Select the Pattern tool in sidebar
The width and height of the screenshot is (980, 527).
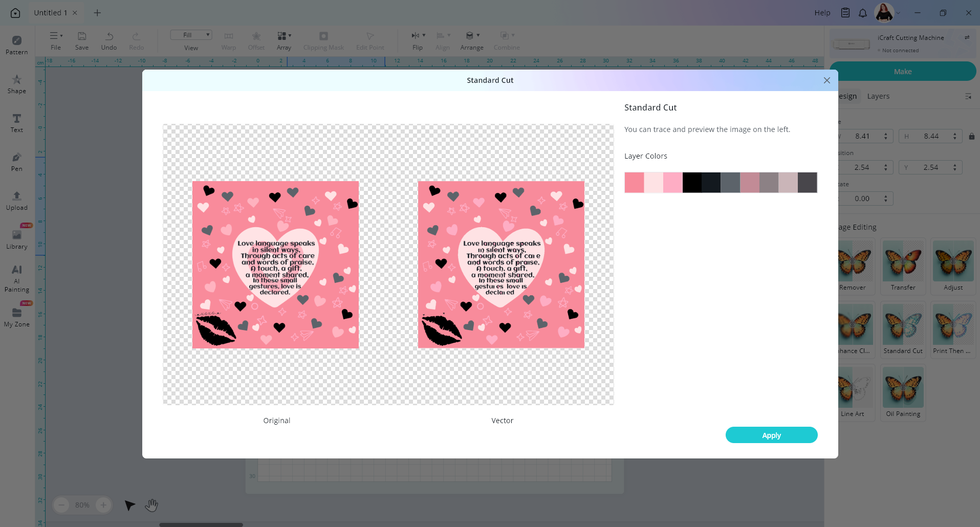(x=16, y=45)
